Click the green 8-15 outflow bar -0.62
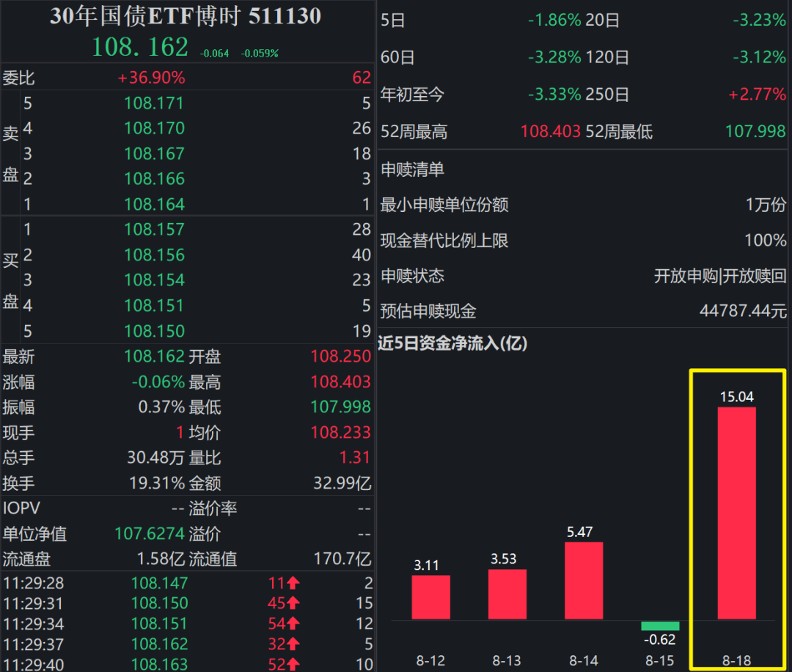 click(660, 626)
